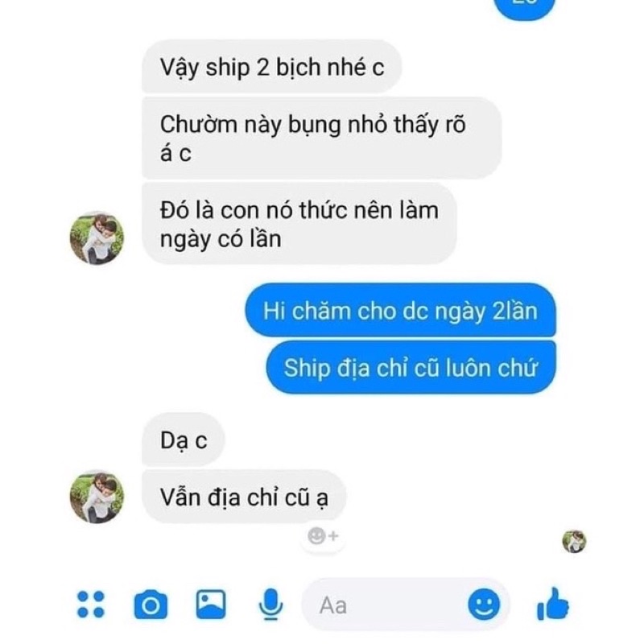The image size is (644, 644).
Task: Tap small seen-receipt avatar on right
Action: [x=574, y=541]
